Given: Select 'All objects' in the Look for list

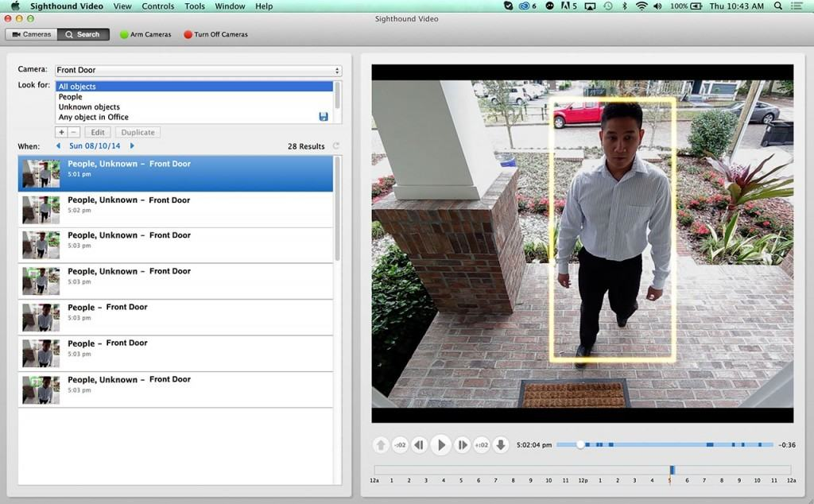Looking at the screenshot, I should pos(194,86).
